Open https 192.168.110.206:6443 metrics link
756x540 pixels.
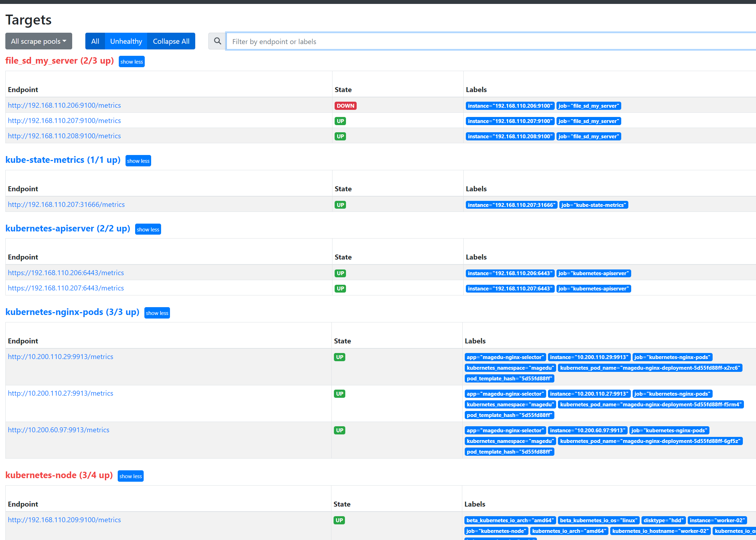[66, 273]
